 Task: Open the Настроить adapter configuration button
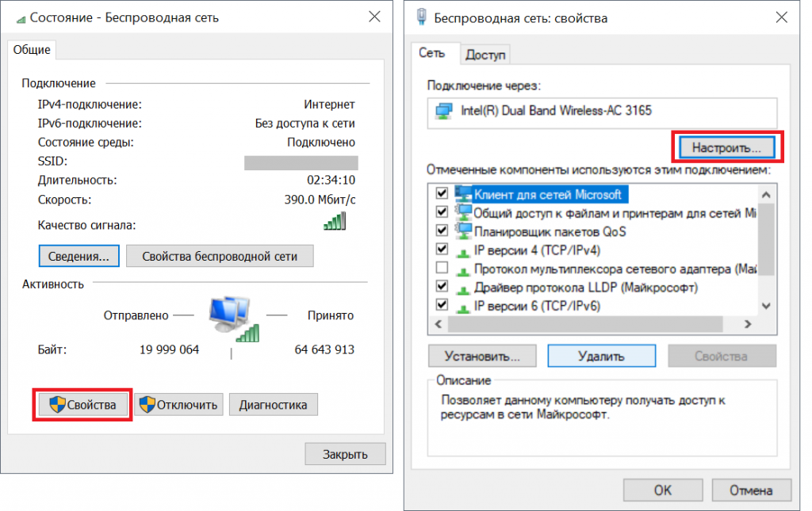[726, 147]
